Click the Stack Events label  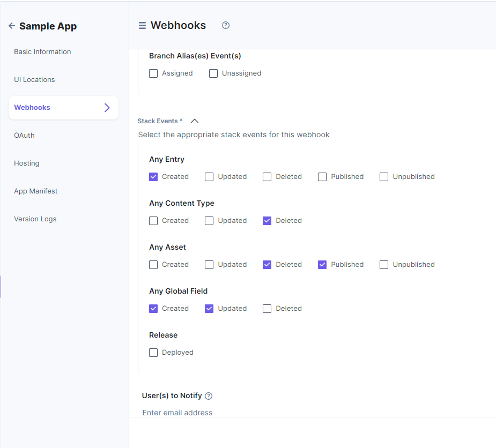pos(160,121)
